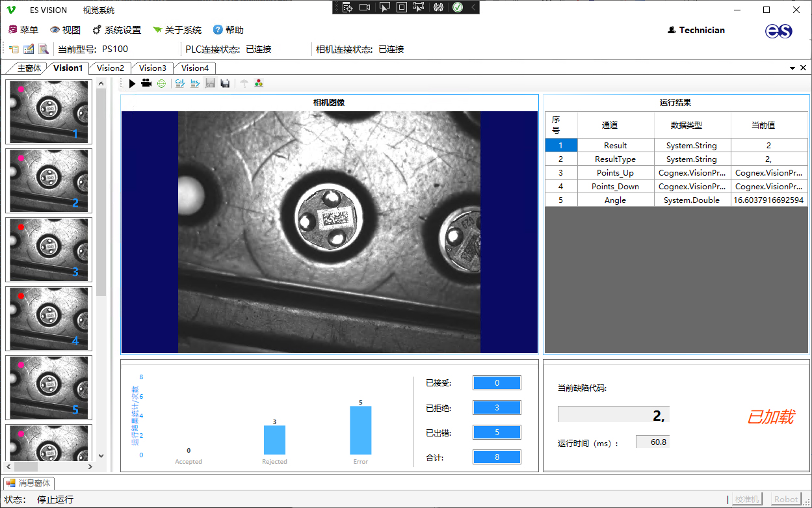The width and height of the screenshot is (812, 508).
Task: Open the Cal calibration edit tool
Action: (x=180, y=83)
